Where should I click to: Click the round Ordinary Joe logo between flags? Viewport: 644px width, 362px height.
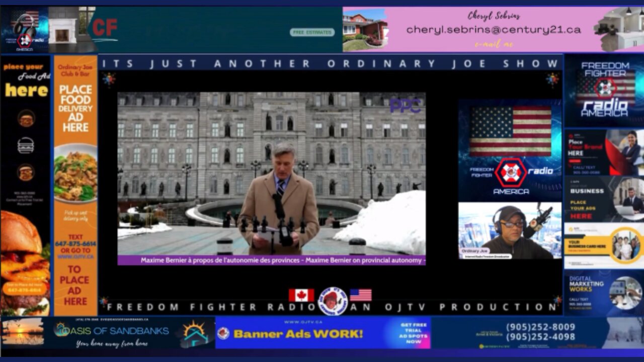pos(333,301)
